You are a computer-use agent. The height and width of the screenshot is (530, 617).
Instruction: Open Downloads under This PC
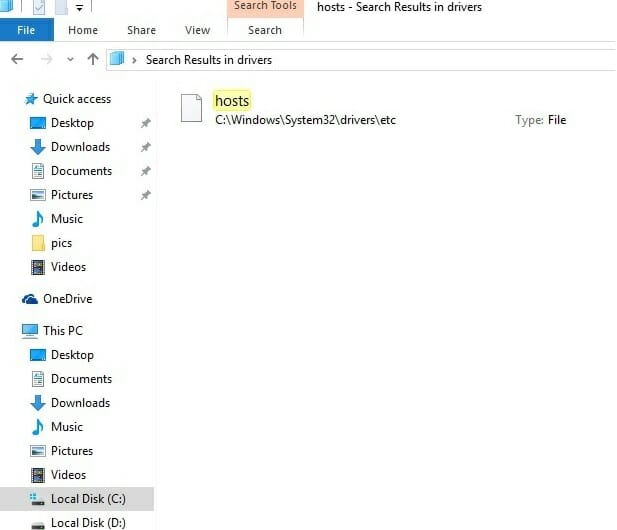tap(81, 403)
